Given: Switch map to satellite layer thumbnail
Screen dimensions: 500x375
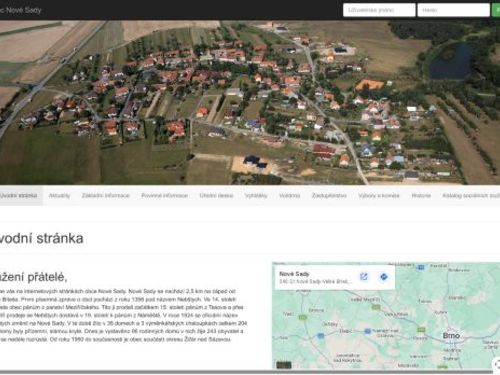Looking at the screenshot, I should tap(284, 364).
